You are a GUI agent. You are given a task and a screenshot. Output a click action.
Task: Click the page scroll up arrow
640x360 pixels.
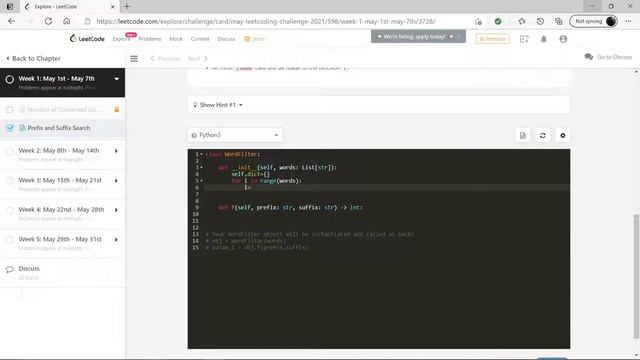[x=636, y=72]
